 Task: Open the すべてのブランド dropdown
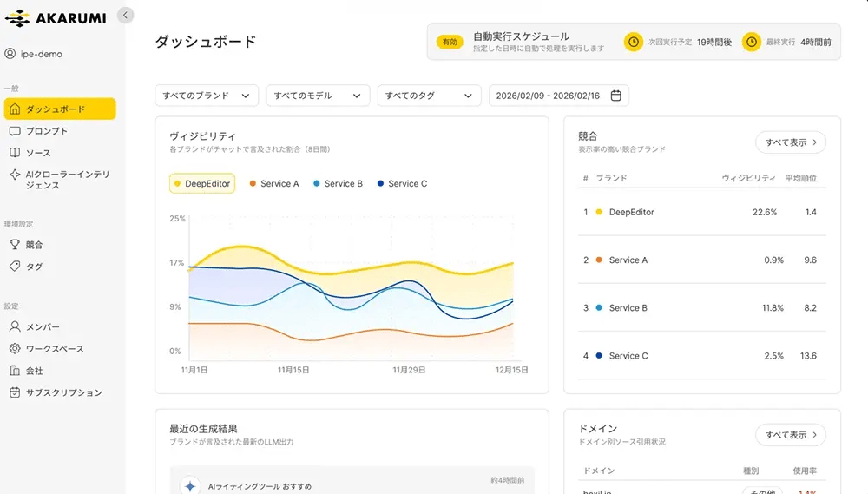(207, 96)
